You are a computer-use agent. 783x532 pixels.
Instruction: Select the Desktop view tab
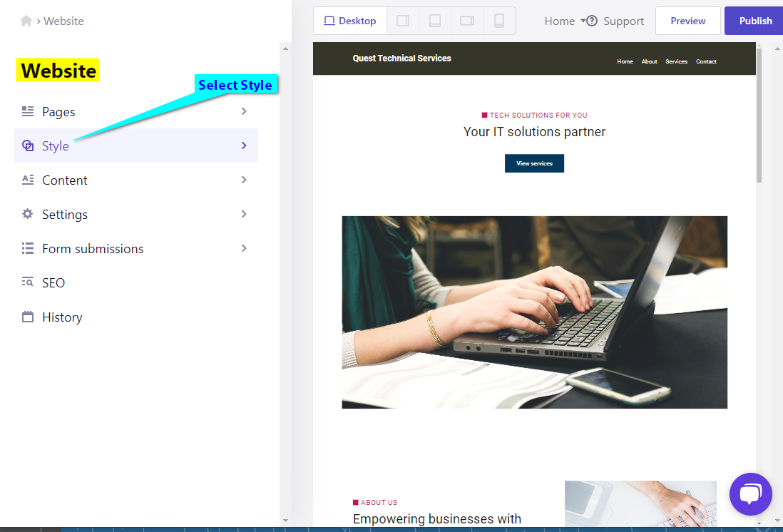click(350, 21)
